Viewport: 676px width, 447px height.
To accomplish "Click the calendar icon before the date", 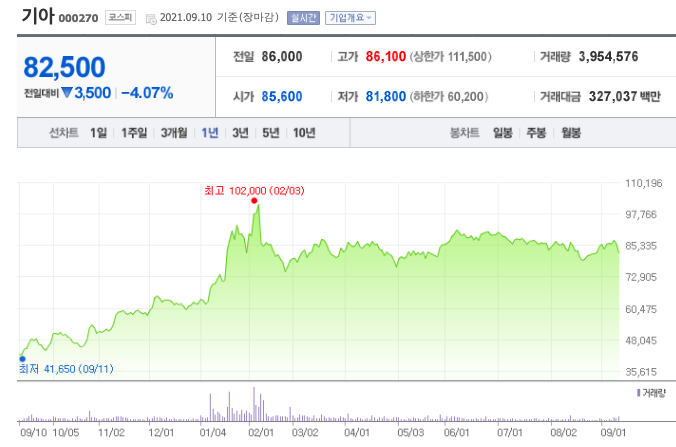I will coord(151,19).
